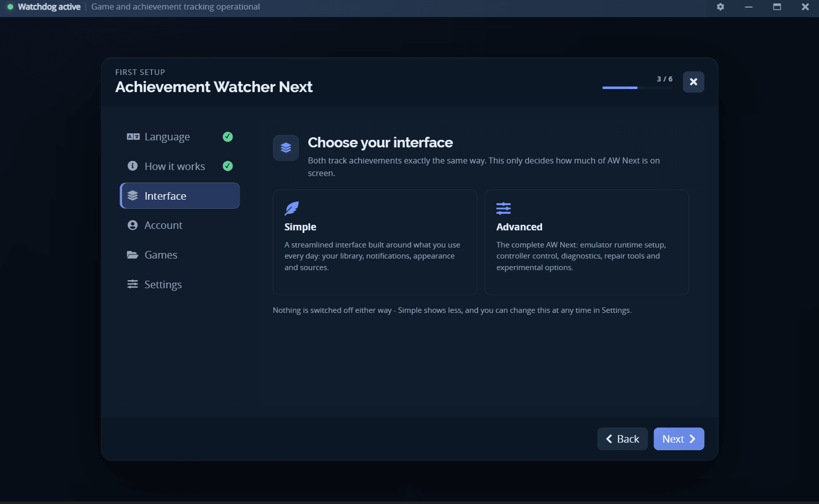The image size is (819, 504).
Task: Click the FIRST SETUP label
Action: (x=140, y=72)
